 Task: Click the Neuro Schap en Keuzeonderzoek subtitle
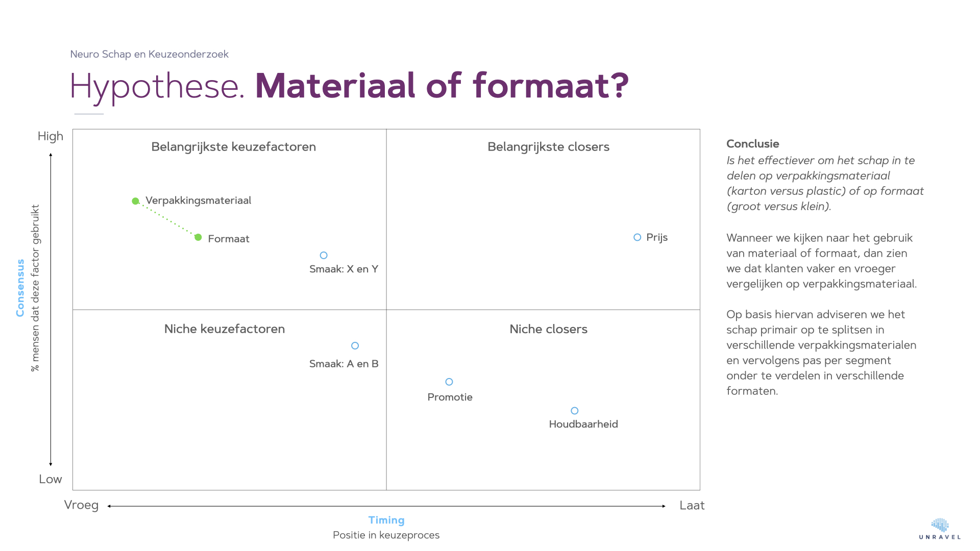pos(149,54)
